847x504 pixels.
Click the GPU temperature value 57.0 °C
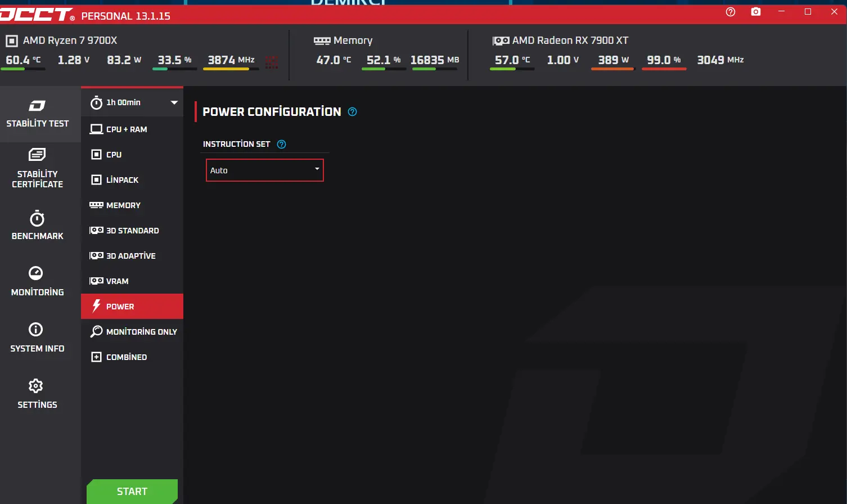[512, 60]
